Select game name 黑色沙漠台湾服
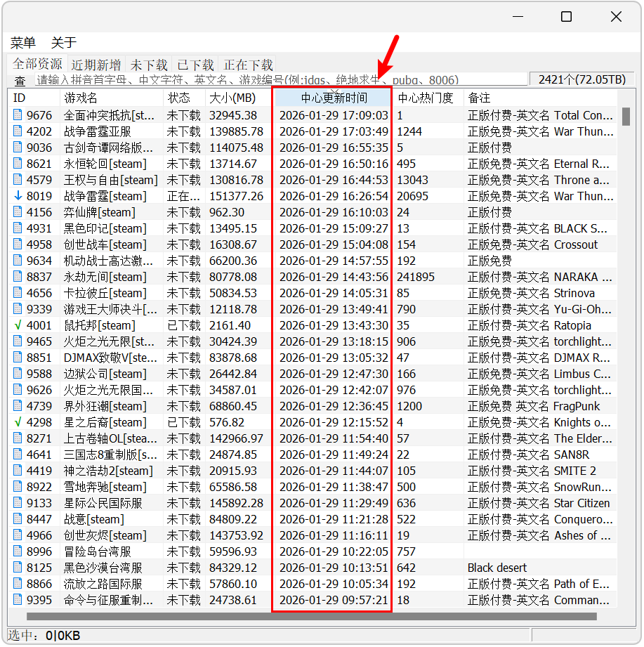The width and height of the screenshot is (644, 647). tap(103, 568)
